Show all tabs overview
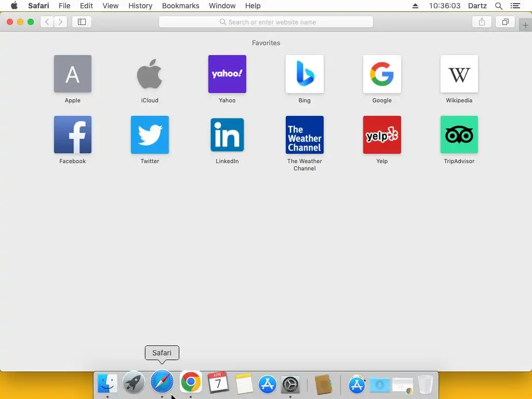 505,22
